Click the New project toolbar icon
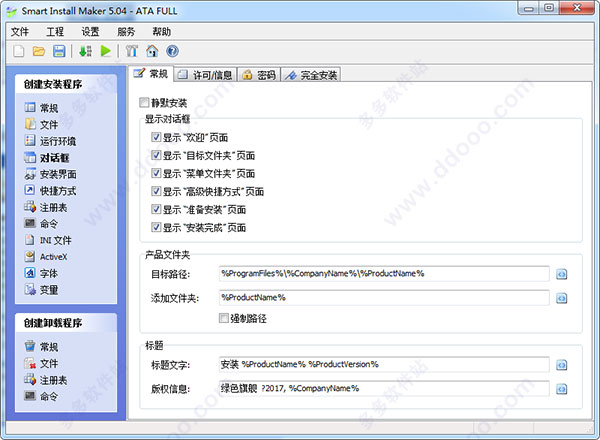 click(x=18, y=51)
